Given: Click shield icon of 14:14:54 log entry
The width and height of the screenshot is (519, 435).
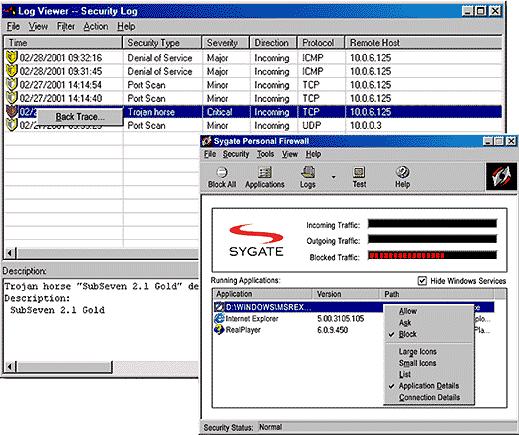Looking at the screenshot, I should [12, 84].
